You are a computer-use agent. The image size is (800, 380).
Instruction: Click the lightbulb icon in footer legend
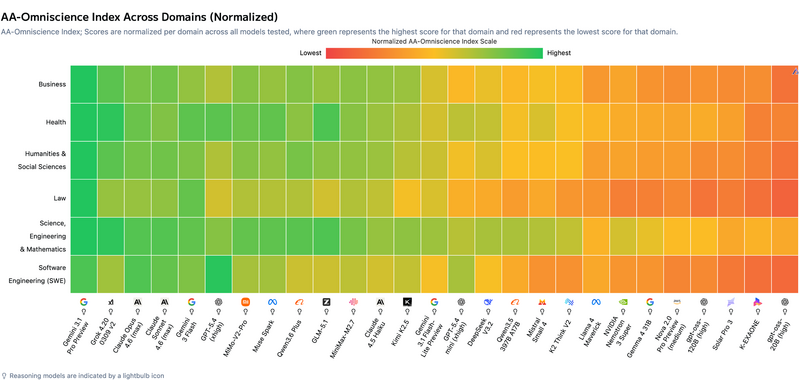point(4,375)
